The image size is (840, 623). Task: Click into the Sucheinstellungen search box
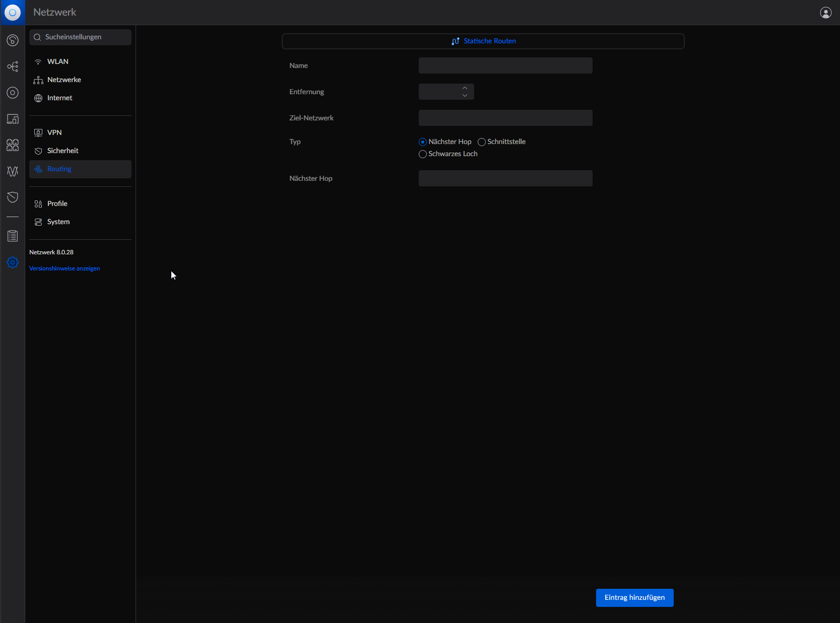click(80, 37)
